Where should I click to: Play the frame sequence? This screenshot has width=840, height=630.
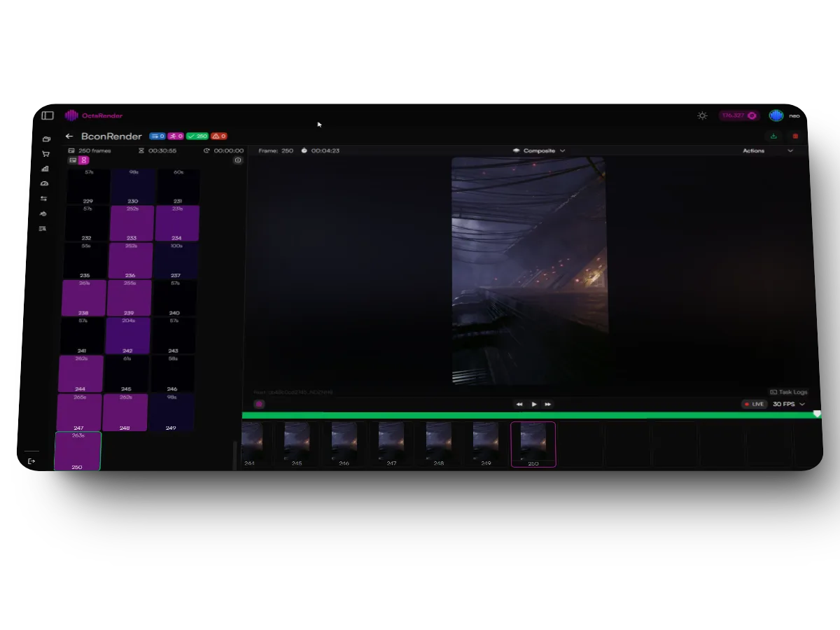534,404
